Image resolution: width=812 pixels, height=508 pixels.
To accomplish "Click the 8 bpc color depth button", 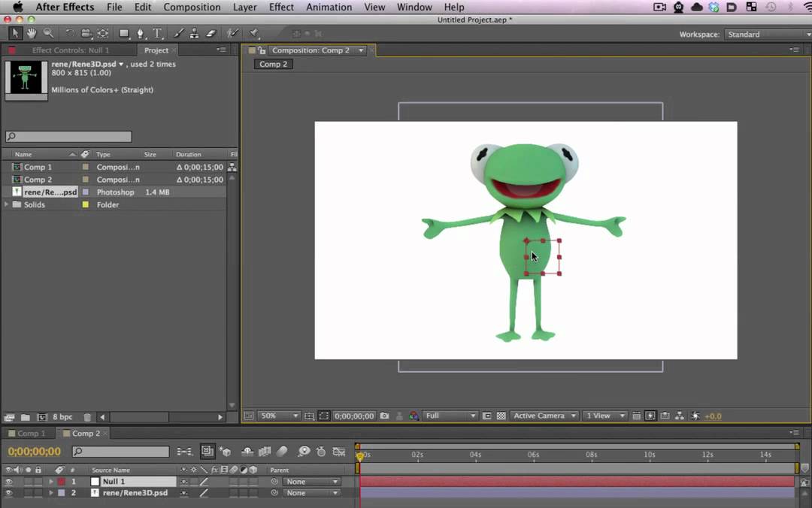I will [x=62, y=417].
